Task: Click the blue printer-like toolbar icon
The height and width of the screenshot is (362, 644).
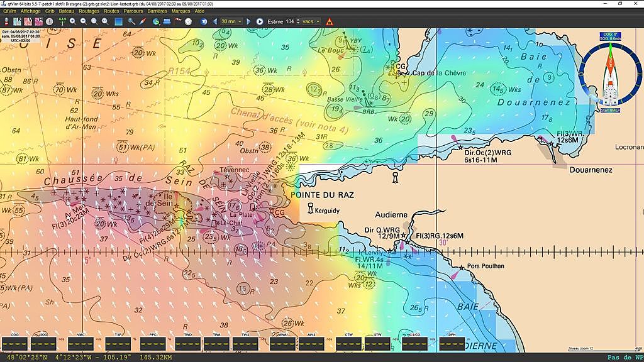Action: pos(167,21)
